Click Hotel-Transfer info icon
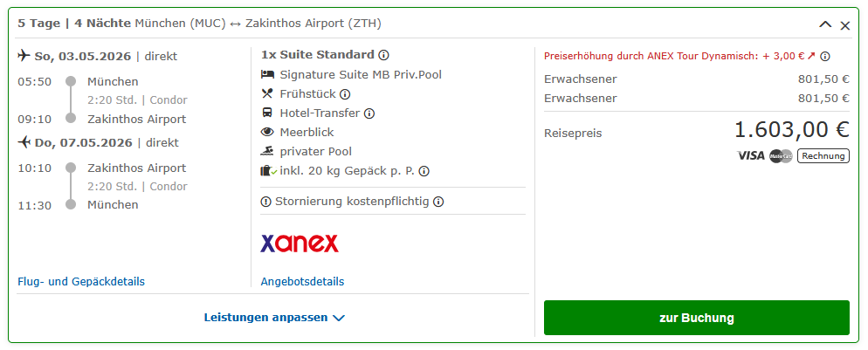868x350 pixels. coord(369,113)
